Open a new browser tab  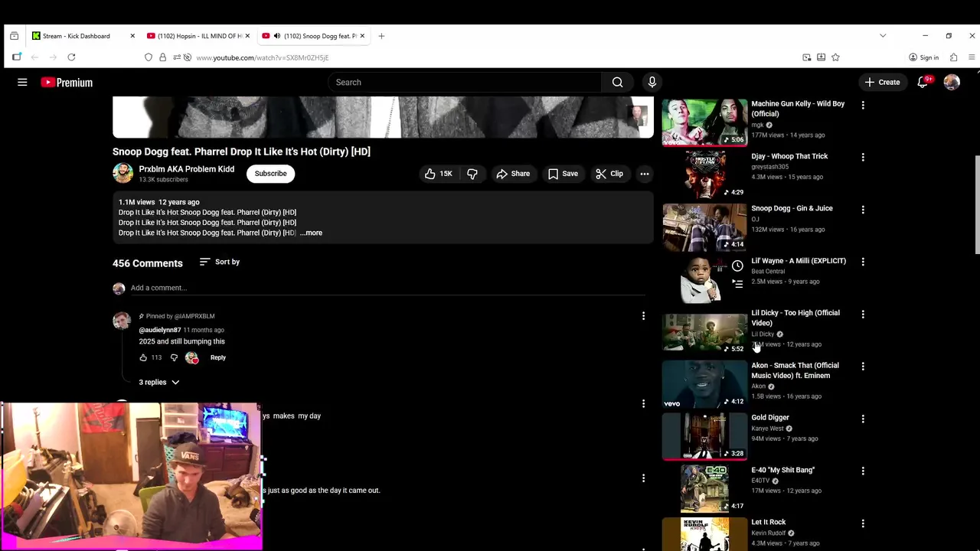[x=381, y=36]
